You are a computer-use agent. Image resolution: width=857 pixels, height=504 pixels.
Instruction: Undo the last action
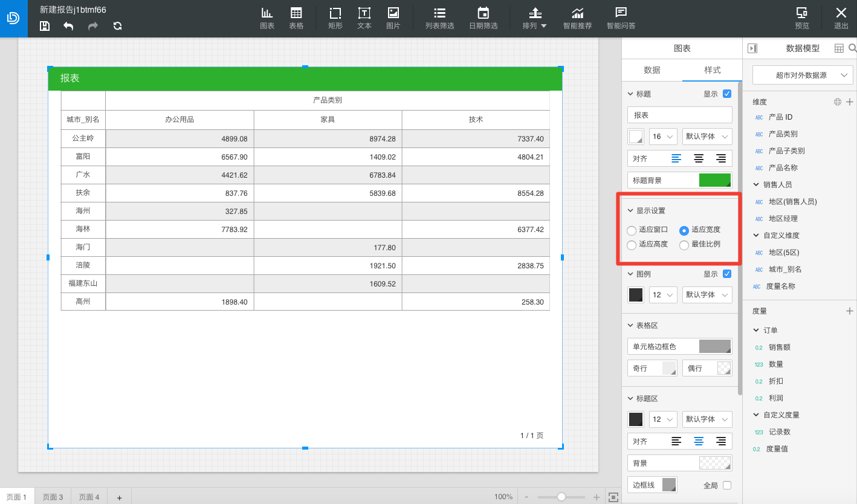point(68,26)
